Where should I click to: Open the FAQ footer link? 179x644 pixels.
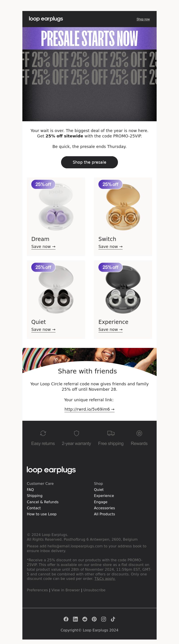pos(30,490)
